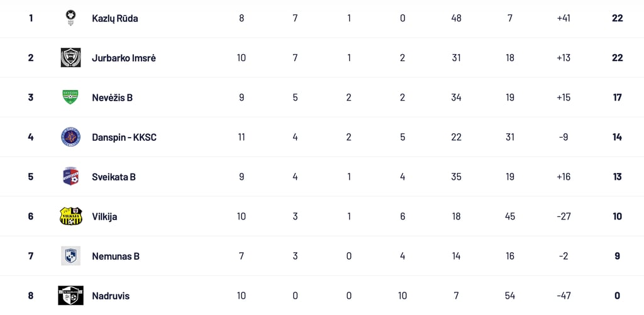644x315 pixels.
Task: Click Nadruvis's -47 goal difference value
Action: point(563,296)
